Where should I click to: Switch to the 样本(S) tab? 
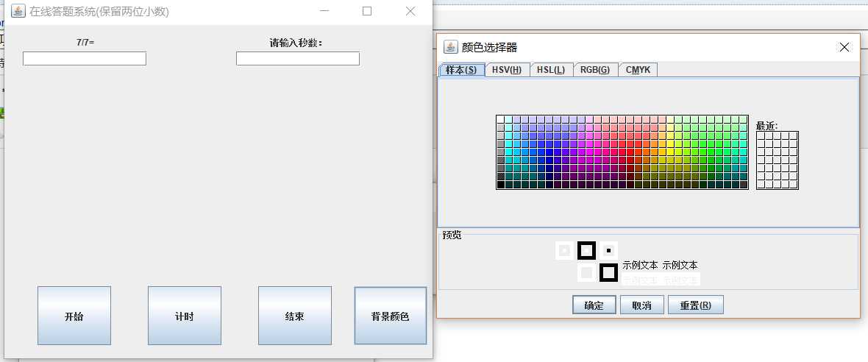462,70
